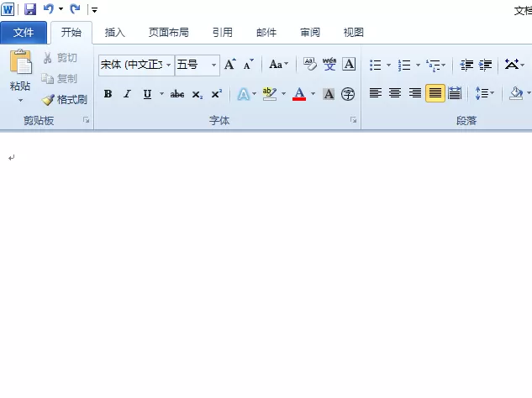
Task: Open the Word application icon menu
Action: point(8,9)
